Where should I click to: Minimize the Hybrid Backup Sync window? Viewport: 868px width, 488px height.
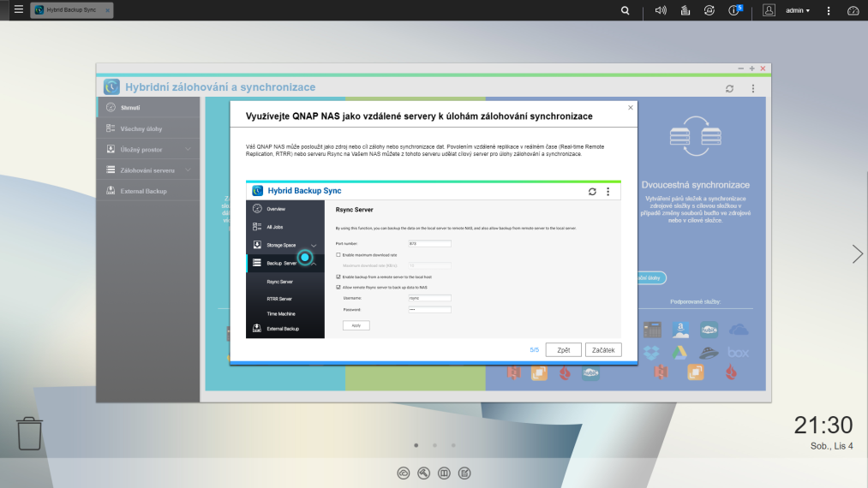[x=740, y=68]
